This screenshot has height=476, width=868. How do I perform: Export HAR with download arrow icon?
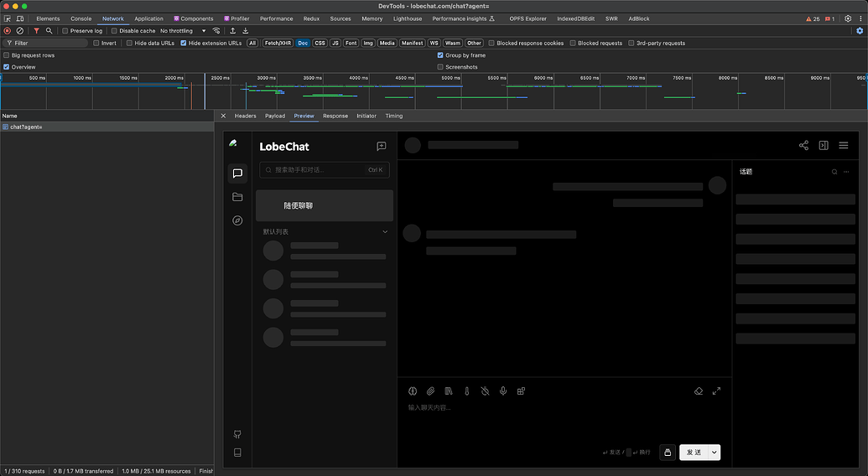click(x=245, y=31)
